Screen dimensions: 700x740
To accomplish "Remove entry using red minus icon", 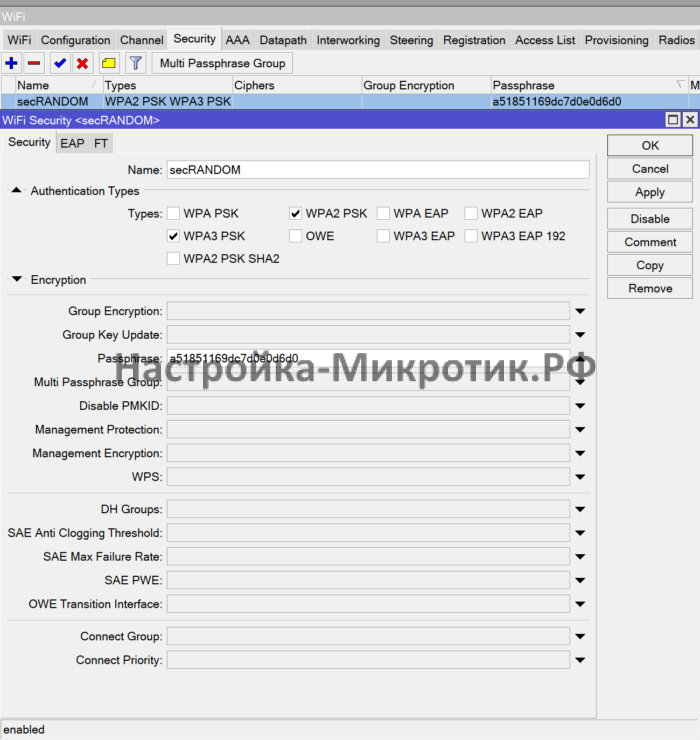I will 34,63.
